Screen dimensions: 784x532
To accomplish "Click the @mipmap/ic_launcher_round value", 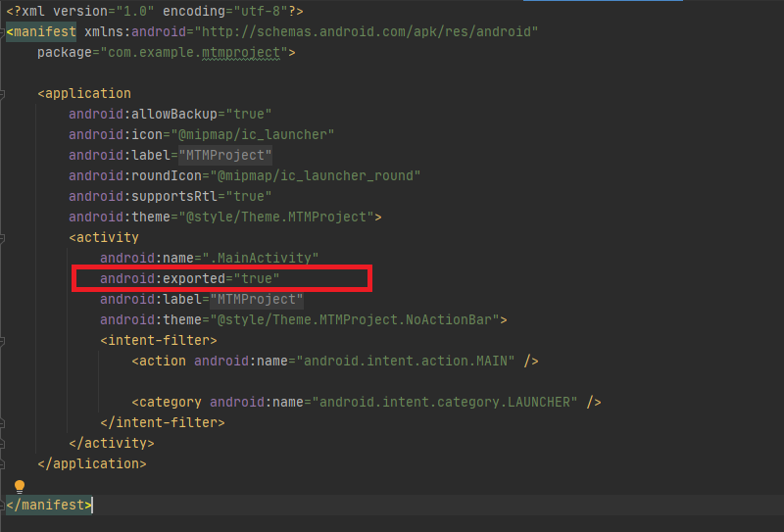I will tap(316, 176).
